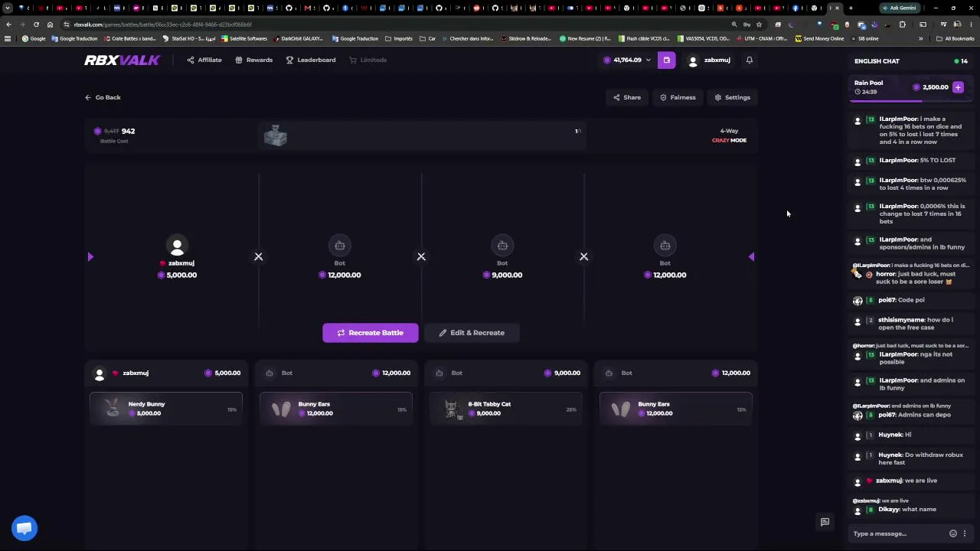This screenshot has height=551, width=980.
Task: Click the crossed-swords icon after zabxmuj
Action: 258,256
